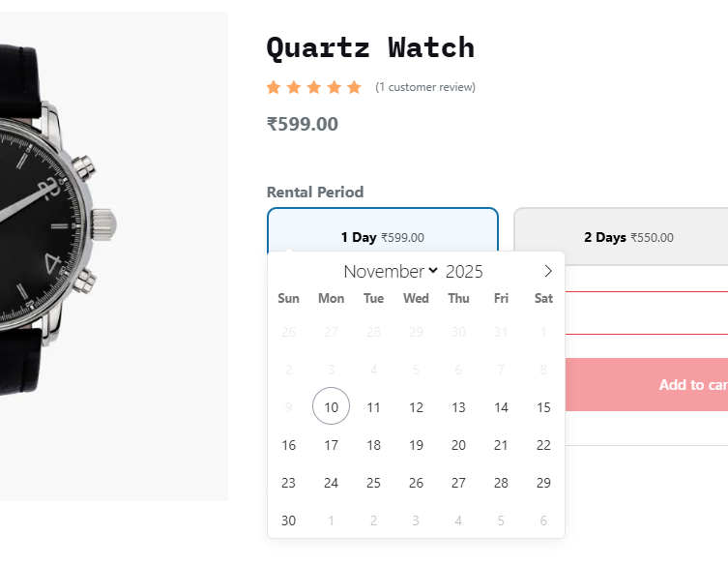
Task: Select November 16 on the calendar
Action: [288, 445]
